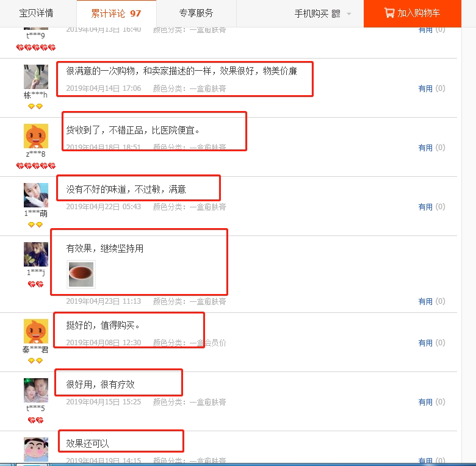Expand the 手机购买 dropdown arrow

(x=349, y=13)
